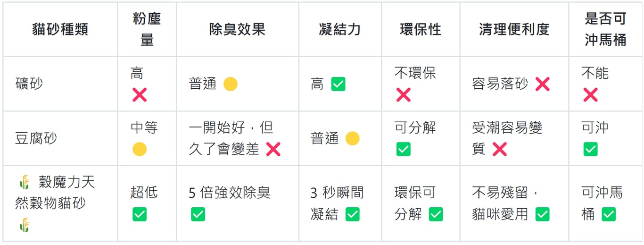This screenshot has width=644, height=245.
Task: Click the red X under 不環保
Action: [x=403, y=95]
